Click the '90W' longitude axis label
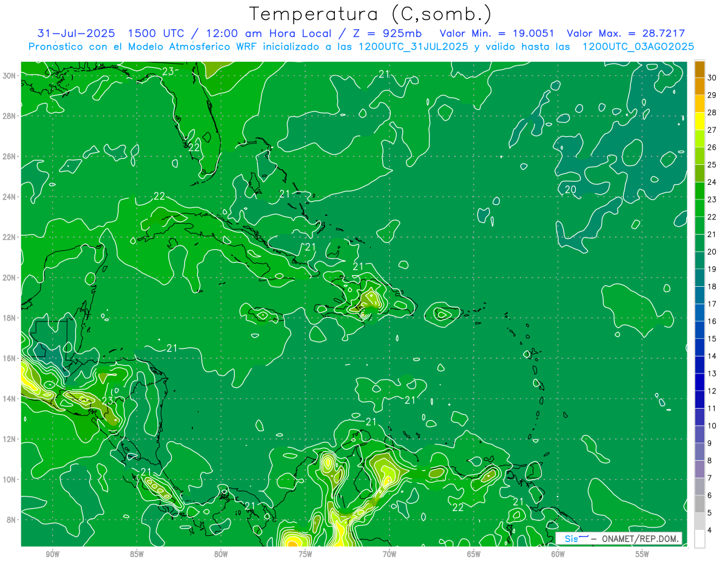 (53, 554)
